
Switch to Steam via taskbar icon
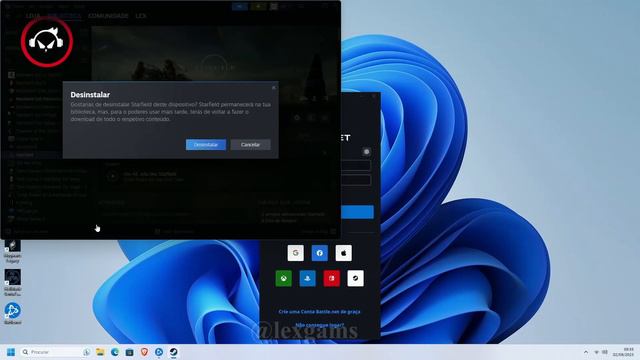[x=173, y=352]
